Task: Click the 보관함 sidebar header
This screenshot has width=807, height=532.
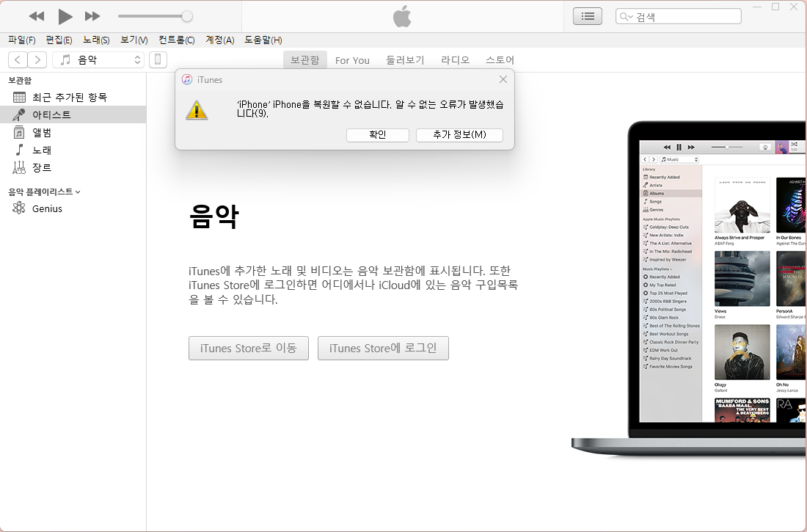Action: pyautogui.click(x=20, y=80)
